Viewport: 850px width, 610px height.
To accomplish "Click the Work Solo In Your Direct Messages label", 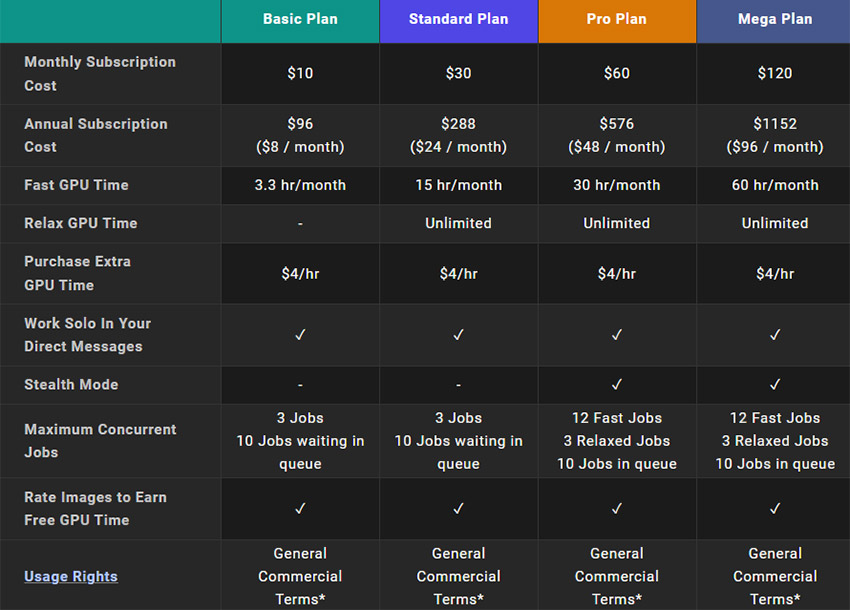I will [x=88, y=335].
